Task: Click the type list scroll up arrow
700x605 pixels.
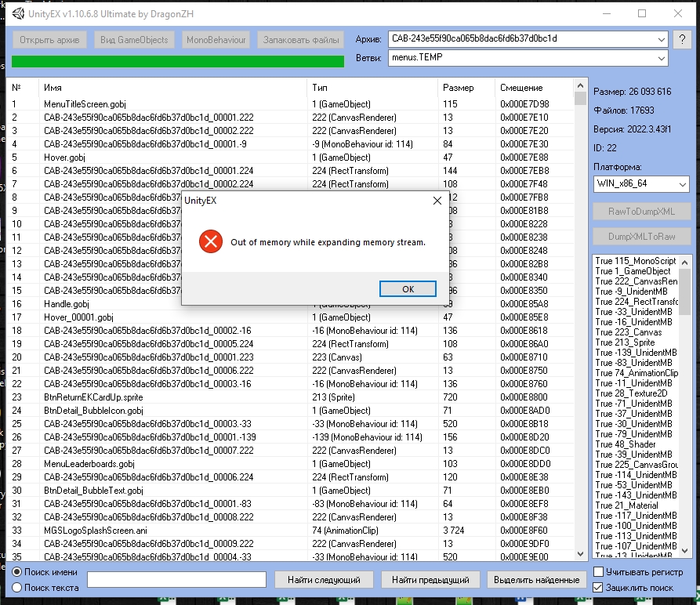Action: pos(684,262)
